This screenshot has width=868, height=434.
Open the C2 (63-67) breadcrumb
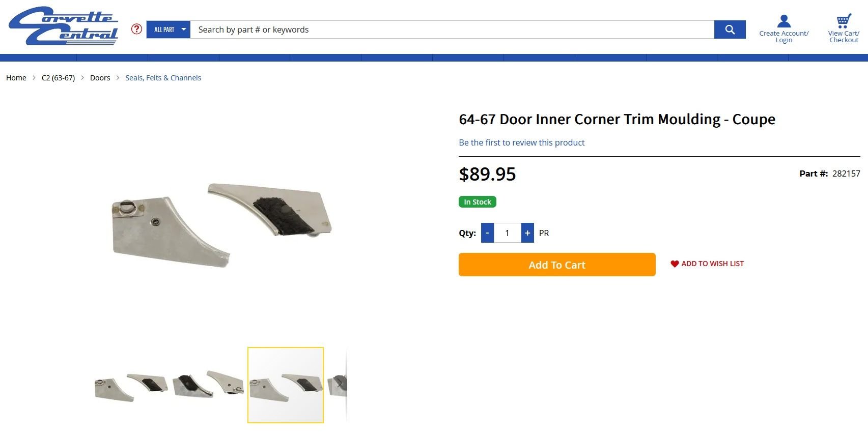pyautogui.click(x=58, y=78)
